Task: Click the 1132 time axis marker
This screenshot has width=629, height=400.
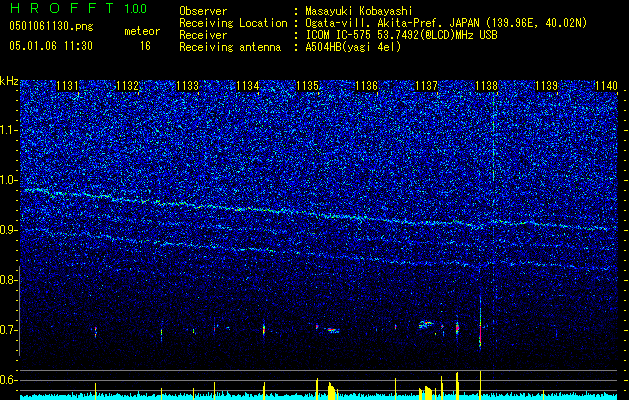Action: pyautogui.click(x=127, y=86)
